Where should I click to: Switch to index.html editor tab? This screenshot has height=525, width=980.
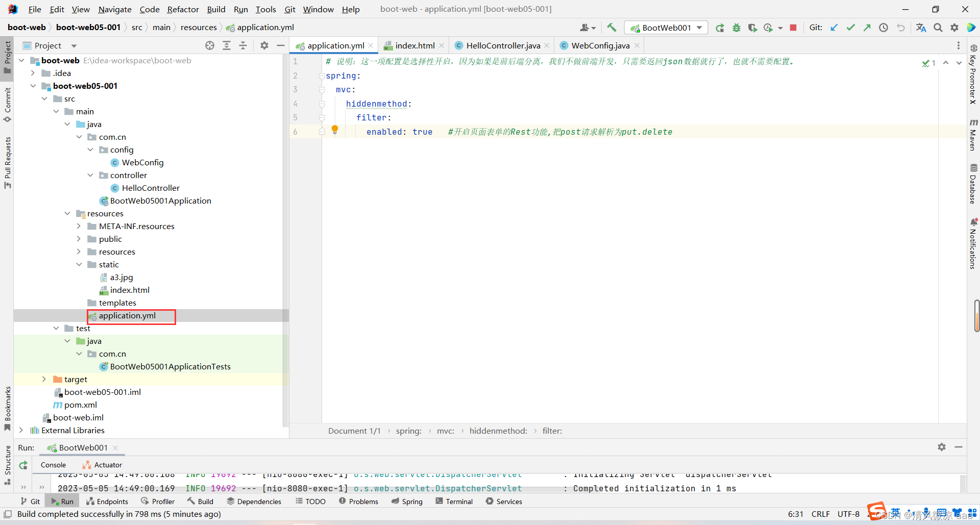415,45
